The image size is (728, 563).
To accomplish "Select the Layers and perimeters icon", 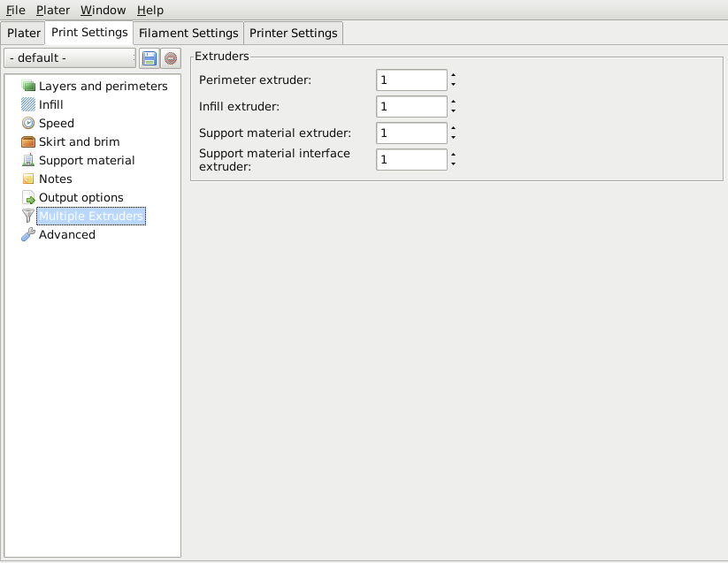I will 28,86.
